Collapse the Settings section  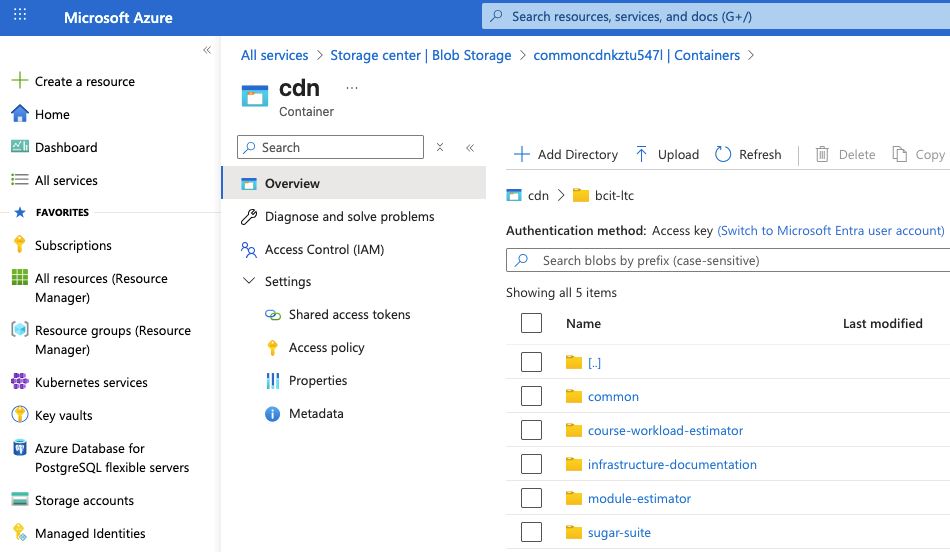click(248, 281)
